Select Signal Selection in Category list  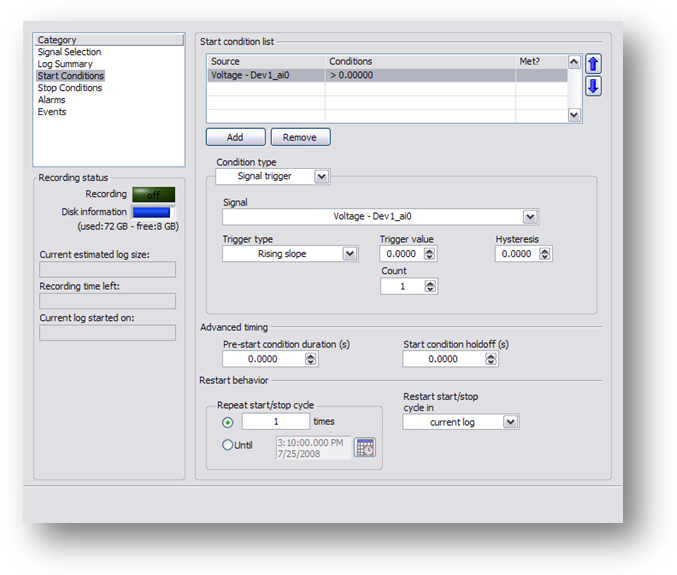(69, 52)
